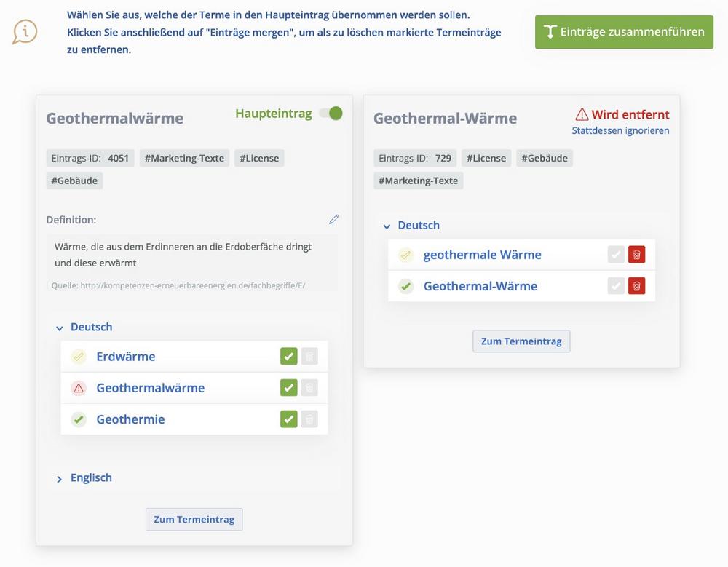Click #Gebäude tag in entry 4051

pos(74,181)
